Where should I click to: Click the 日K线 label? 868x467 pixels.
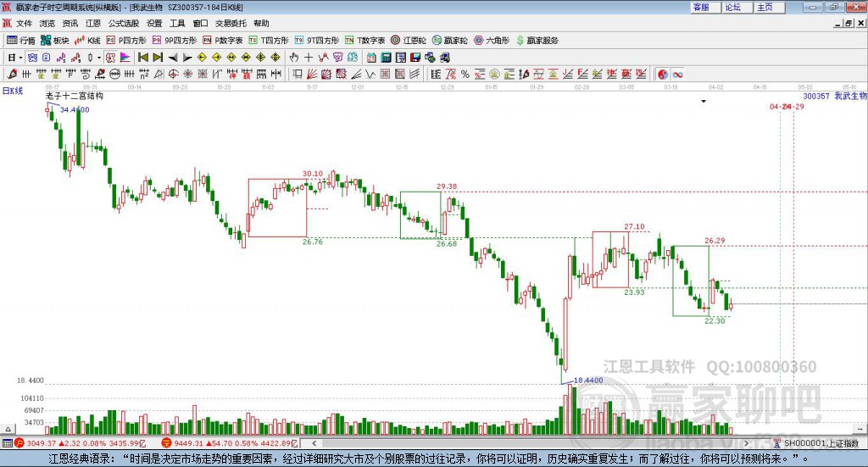[x=13, y=91]
